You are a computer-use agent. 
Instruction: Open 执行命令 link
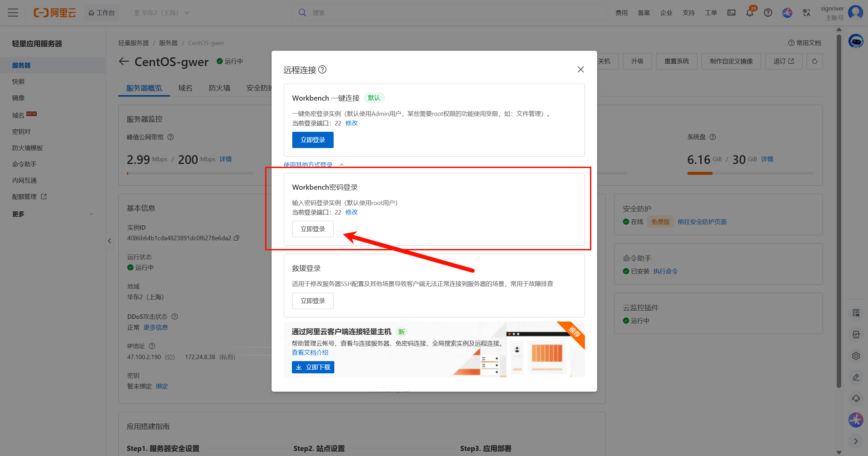(665, 271)
